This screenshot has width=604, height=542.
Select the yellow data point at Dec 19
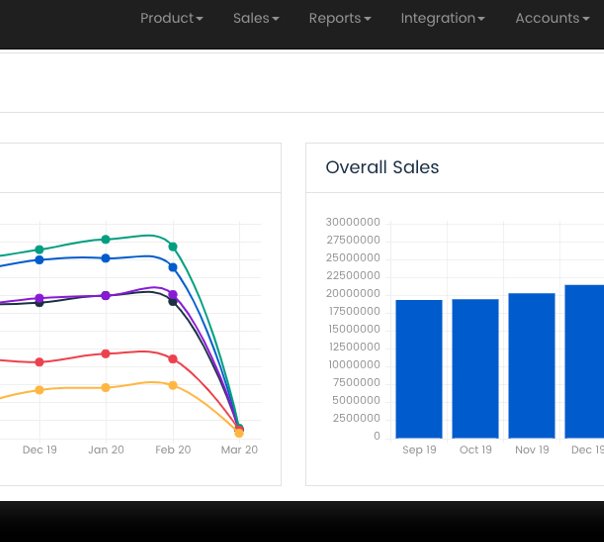[x=39, y=389]
